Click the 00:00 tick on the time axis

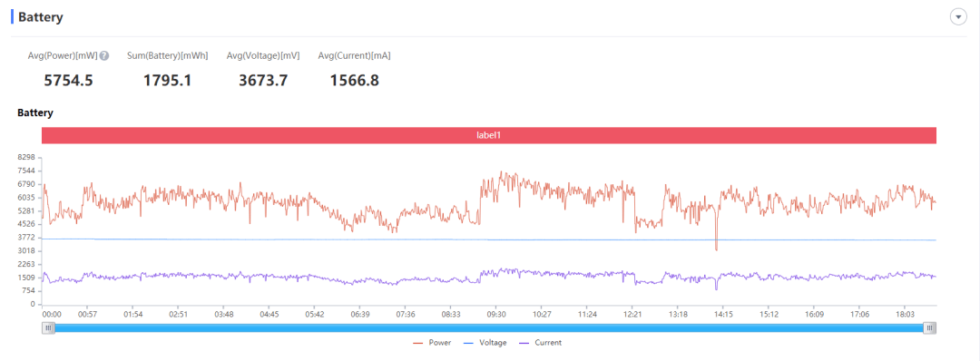coord(51,314)
